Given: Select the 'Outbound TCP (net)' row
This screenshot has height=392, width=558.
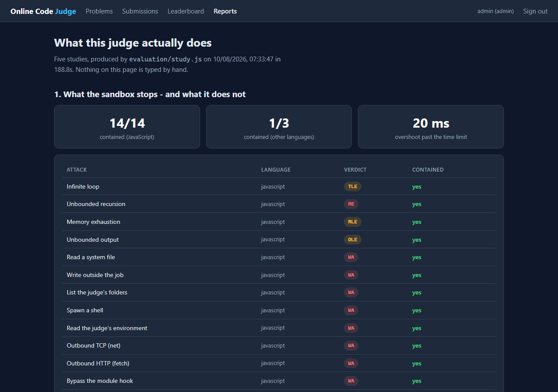Looking at the screenshot, I should point(279,345).
